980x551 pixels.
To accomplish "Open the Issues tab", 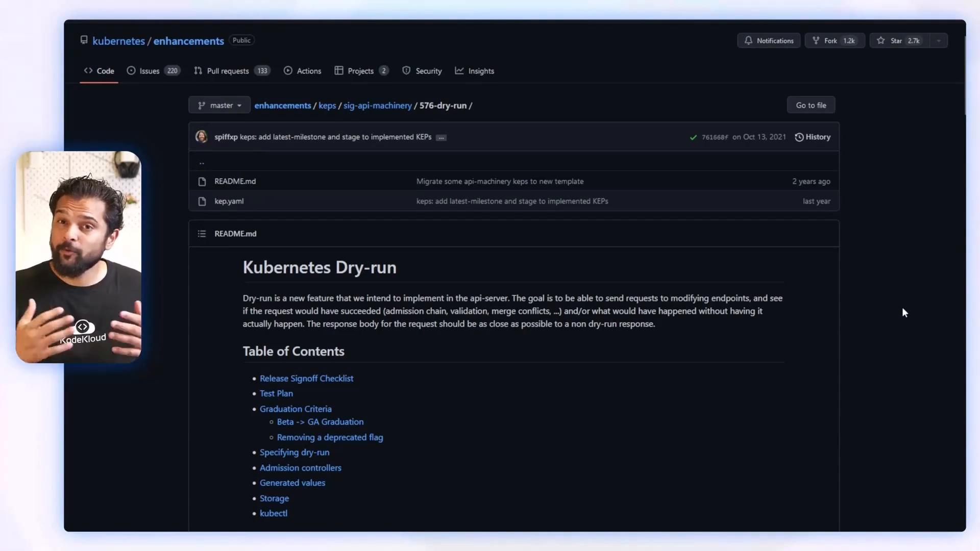I will tap(153, 71).
